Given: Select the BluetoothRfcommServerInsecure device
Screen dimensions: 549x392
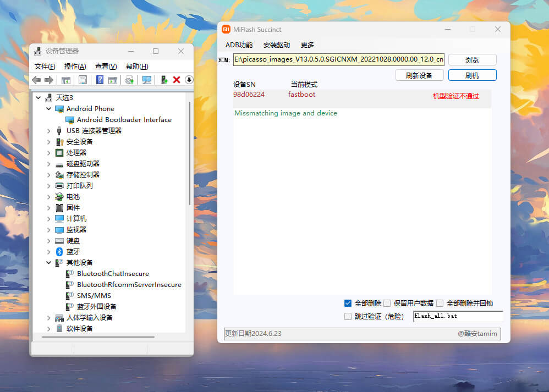Looking at the screenshot, I should tap(129, 285).
